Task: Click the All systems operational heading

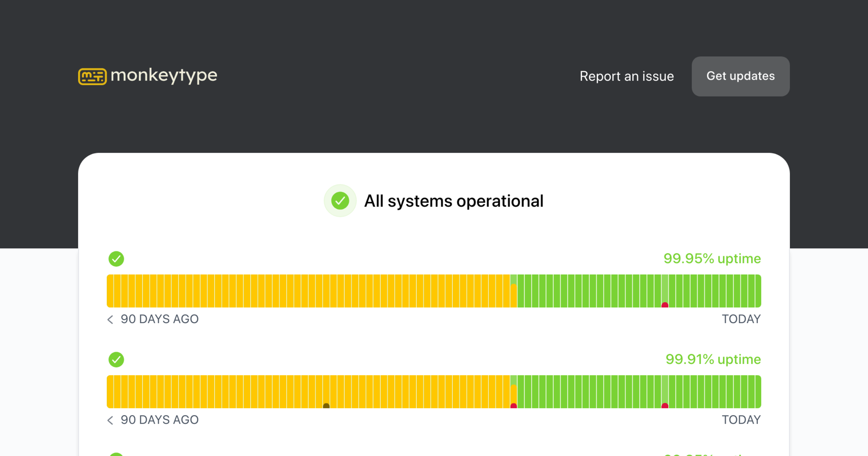Action: point(454,201)
